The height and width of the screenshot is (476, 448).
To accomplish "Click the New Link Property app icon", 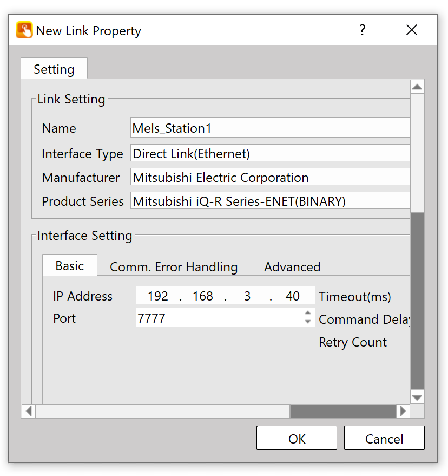I will pyautogui.click(x=24, y=30).
